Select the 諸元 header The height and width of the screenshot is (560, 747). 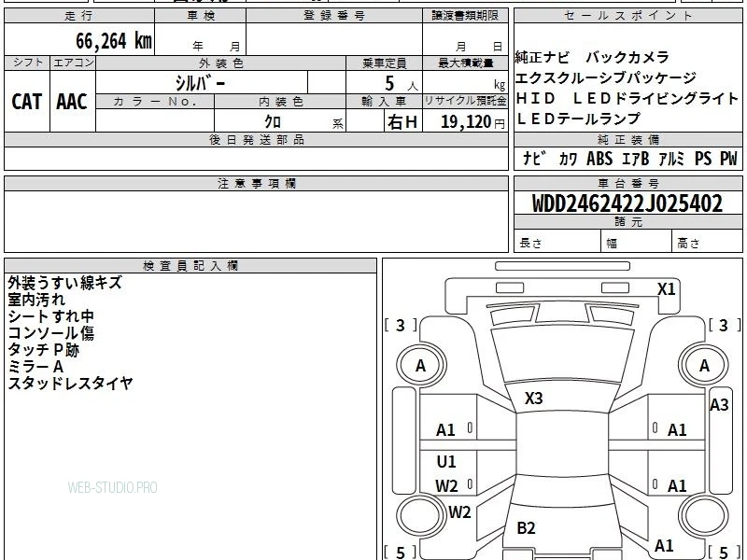[x=627, y=222]
